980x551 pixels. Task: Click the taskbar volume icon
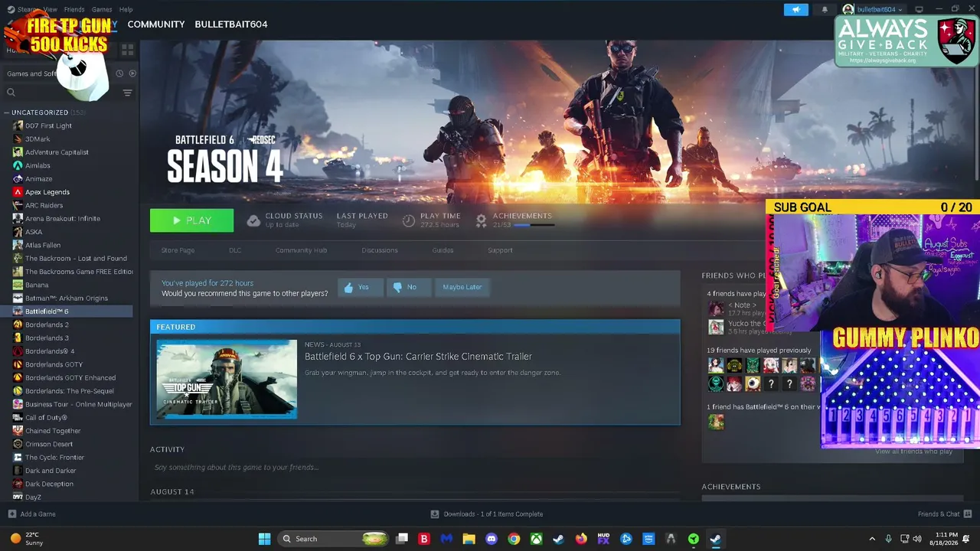pyautogui.click(x=917, y=539)
